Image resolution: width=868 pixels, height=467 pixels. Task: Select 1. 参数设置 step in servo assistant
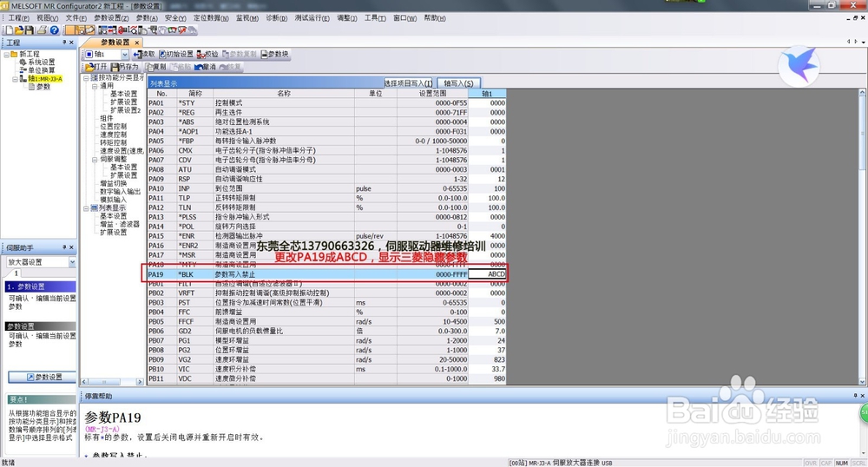41,286
